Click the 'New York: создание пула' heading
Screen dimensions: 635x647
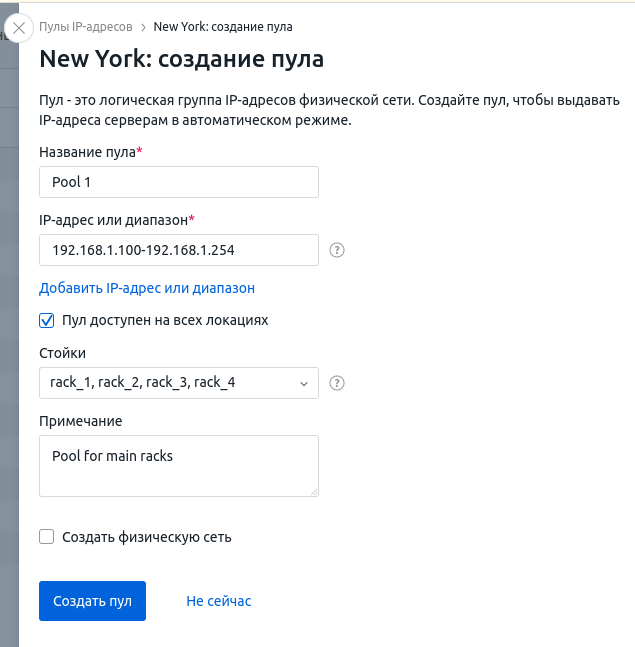click(x=181, y=59)
